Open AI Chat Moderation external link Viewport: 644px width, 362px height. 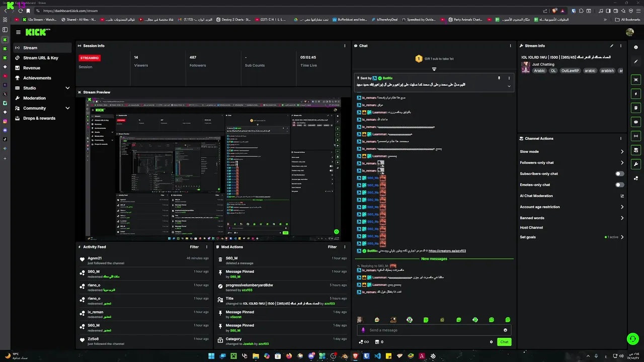click(x=622, y=196)
